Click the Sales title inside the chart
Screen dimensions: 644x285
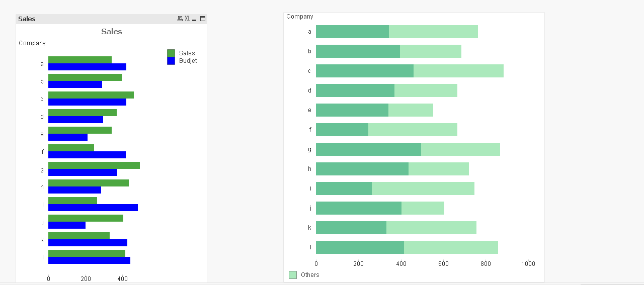pyautogui.click(x=112, y=32)
